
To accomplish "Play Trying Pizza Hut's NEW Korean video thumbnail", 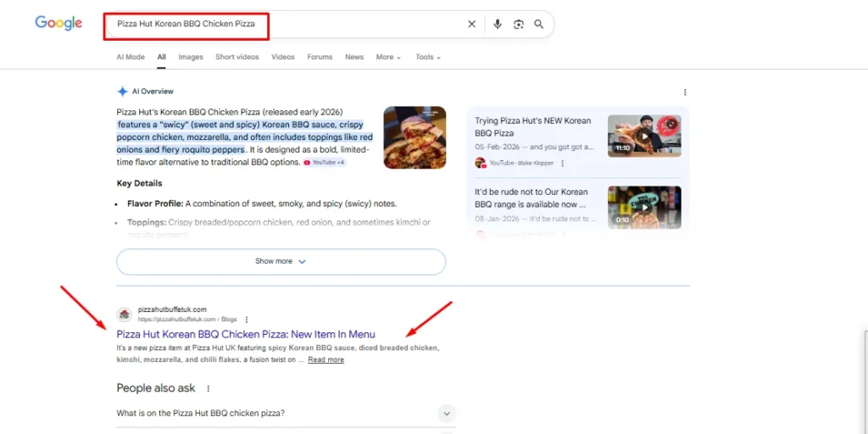I will coord(644,136).
